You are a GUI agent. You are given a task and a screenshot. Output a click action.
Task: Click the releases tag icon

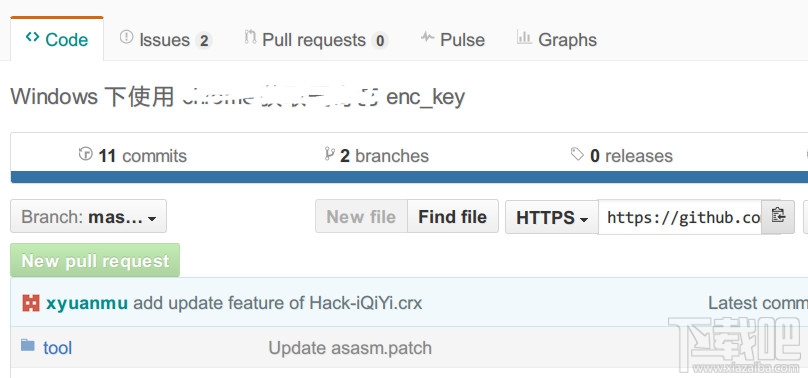[x=577, y=153]
